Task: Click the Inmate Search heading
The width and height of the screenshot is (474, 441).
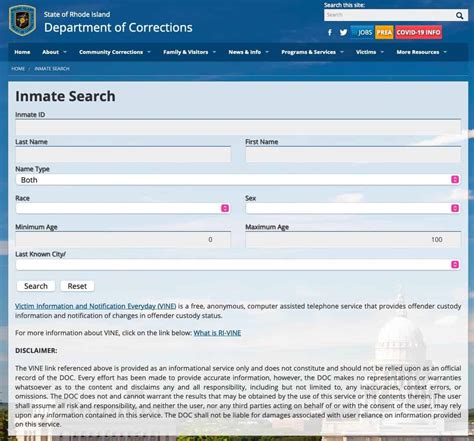Action: [x=65, y=96]
